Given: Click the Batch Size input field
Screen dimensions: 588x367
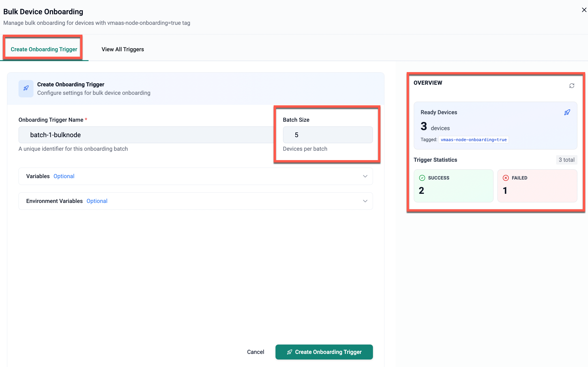Looking at the screenshot, I should tap(328, 135).
